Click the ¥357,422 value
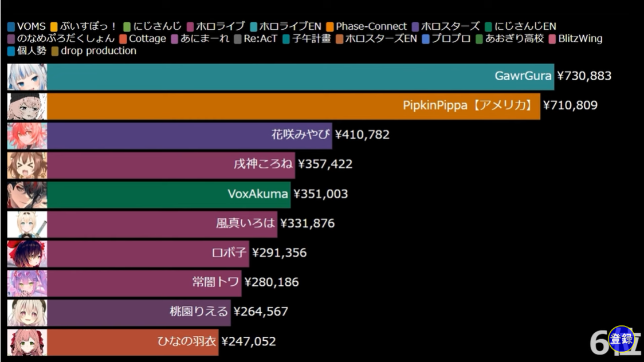This screenshot has height=362, width=644. pos(325,164)
